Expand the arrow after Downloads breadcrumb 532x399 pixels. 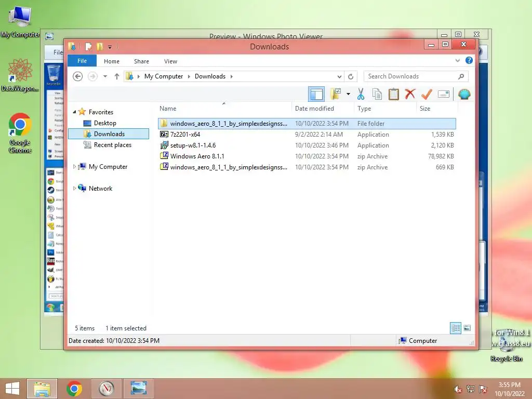pyautogui.click(x=231, y=76)
